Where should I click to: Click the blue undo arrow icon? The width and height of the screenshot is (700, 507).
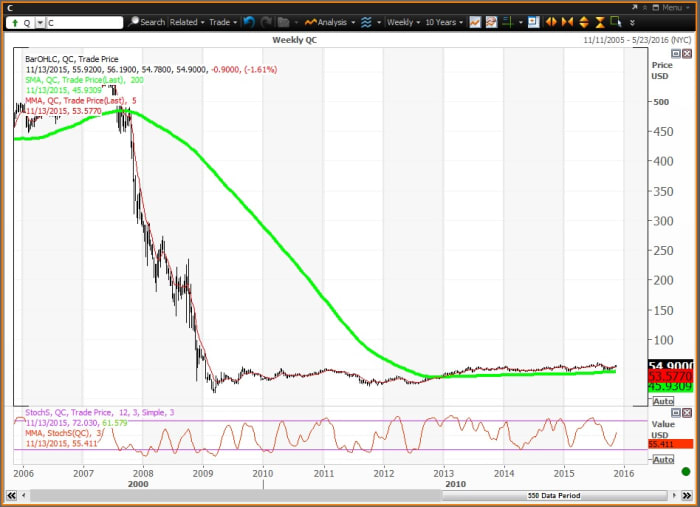249,22
